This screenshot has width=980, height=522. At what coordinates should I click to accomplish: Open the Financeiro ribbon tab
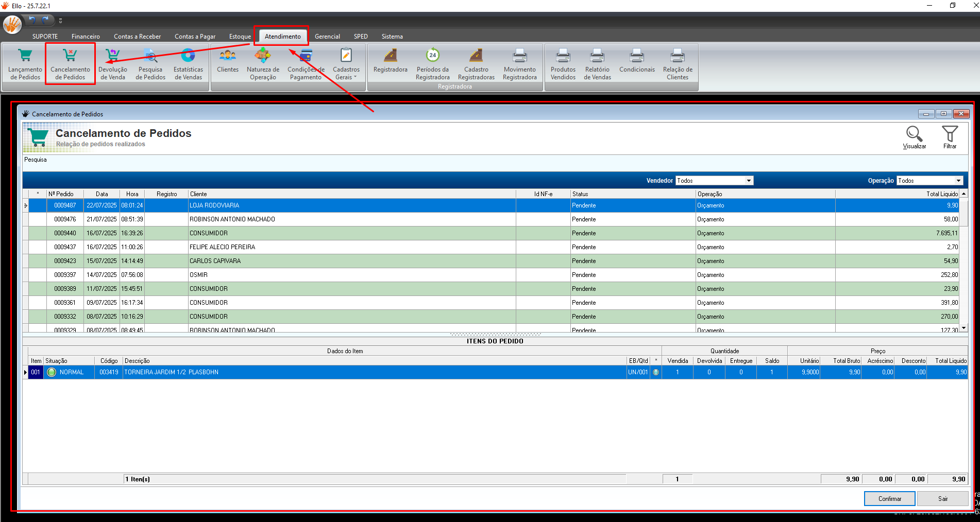coord(86,37)
